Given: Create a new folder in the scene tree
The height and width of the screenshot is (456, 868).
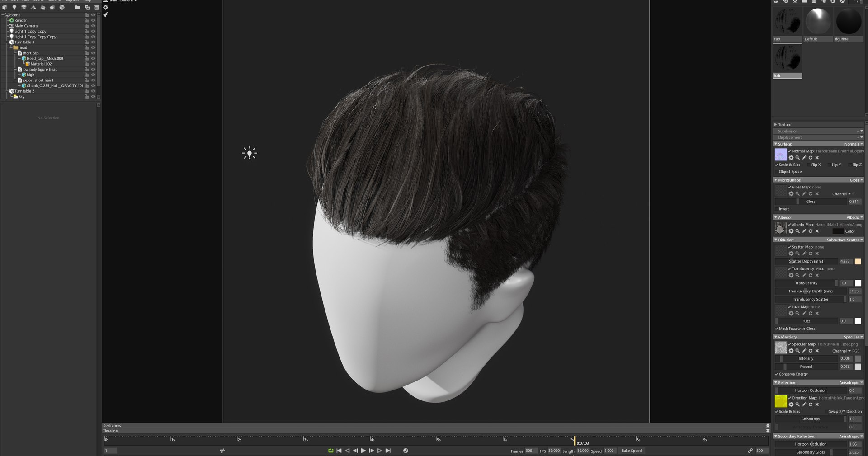Looking at the screenshot, I should click(x=77, y=7).
